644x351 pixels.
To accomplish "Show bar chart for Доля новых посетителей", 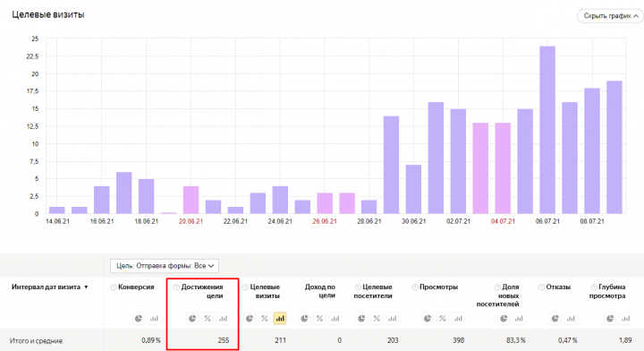I will [519, 319].
